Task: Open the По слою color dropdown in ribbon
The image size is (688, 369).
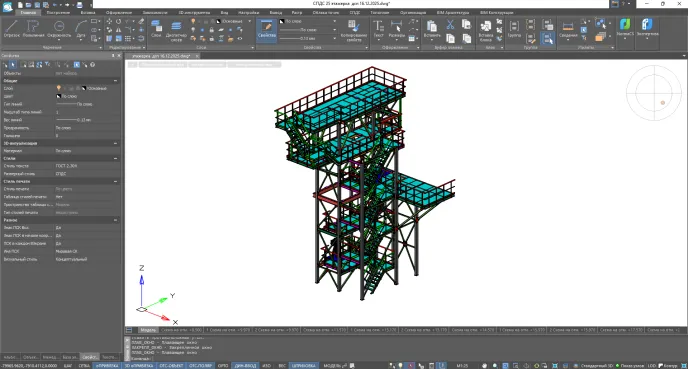Action: tap(308, 21)
